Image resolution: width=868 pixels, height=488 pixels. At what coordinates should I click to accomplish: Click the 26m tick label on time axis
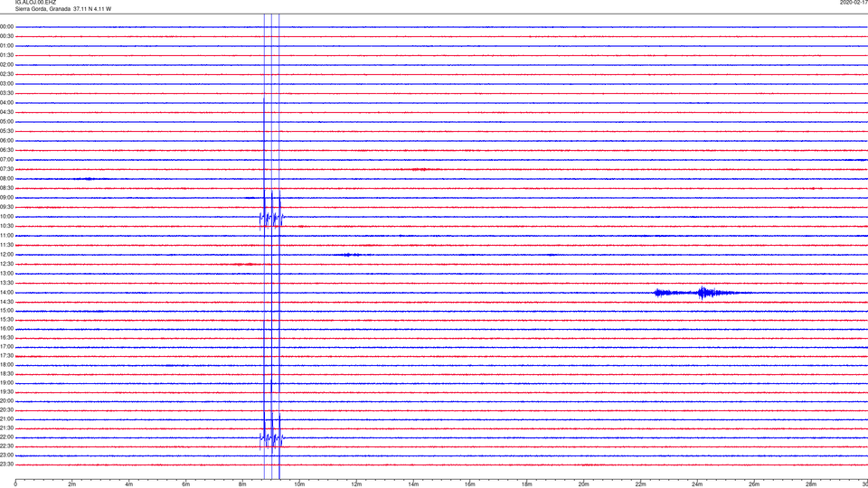tap(754, 484)
